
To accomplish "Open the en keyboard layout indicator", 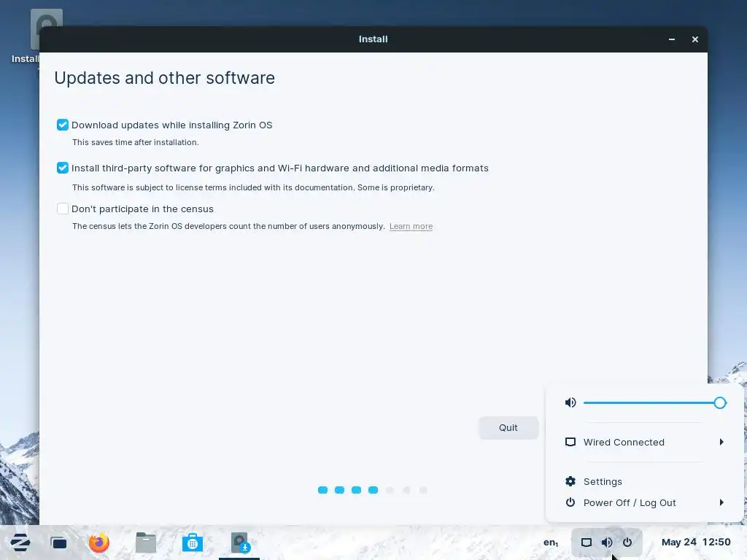I will (551, 542).
